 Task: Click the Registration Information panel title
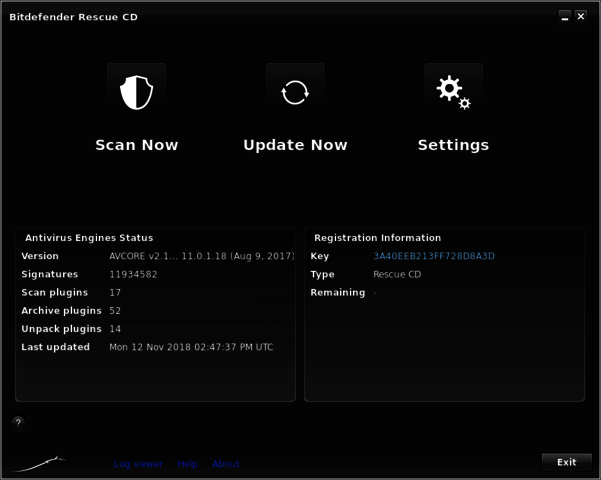click(377, 238)
